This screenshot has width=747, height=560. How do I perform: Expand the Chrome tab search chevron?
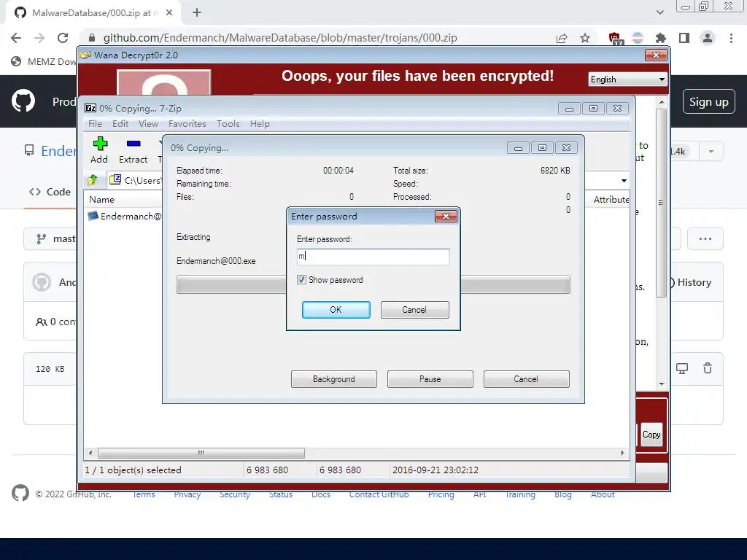point(659,12)
